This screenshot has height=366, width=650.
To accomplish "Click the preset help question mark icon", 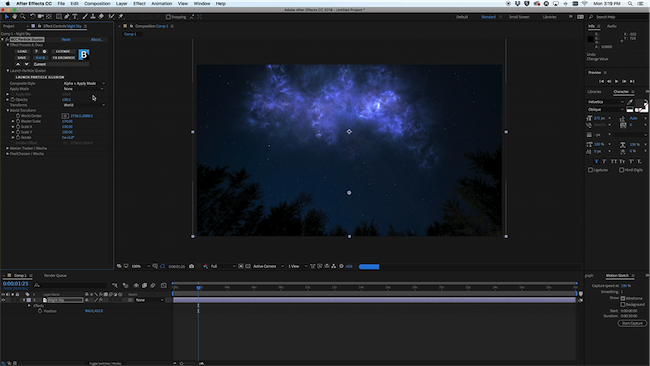I will (x=36, y=51).
